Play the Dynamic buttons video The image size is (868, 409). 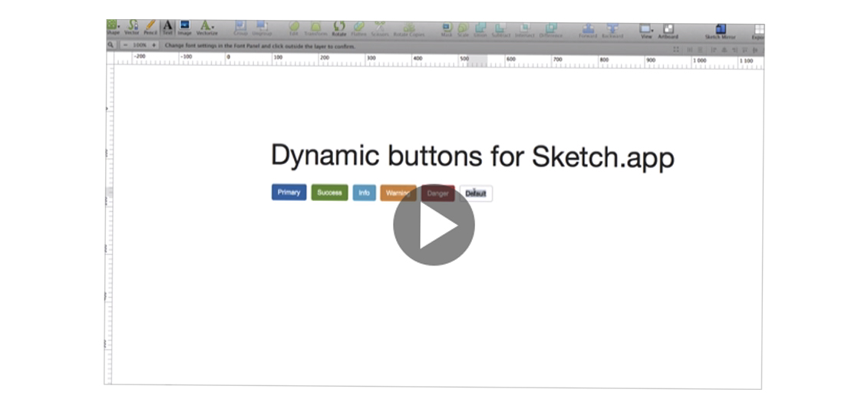[434, 225]
